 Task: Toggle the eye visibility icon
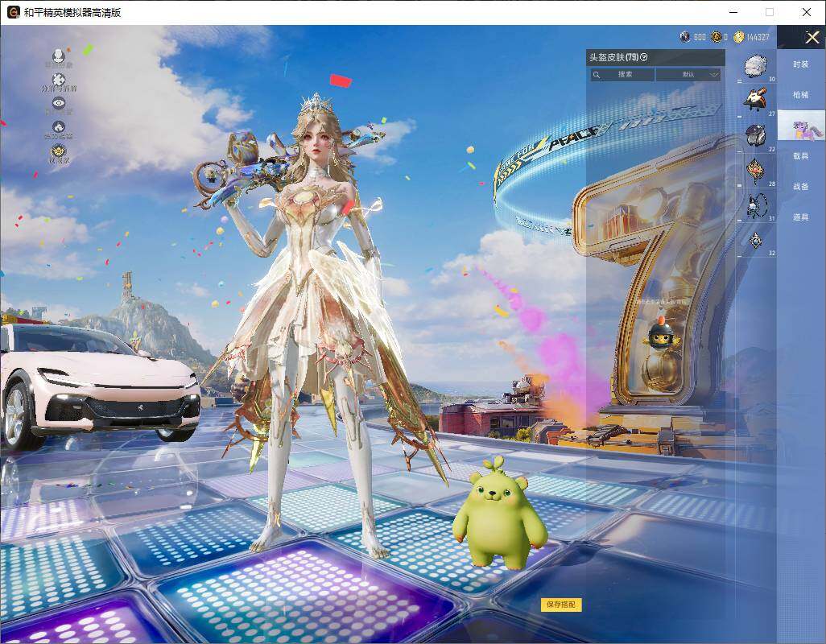tap(59, 103)
